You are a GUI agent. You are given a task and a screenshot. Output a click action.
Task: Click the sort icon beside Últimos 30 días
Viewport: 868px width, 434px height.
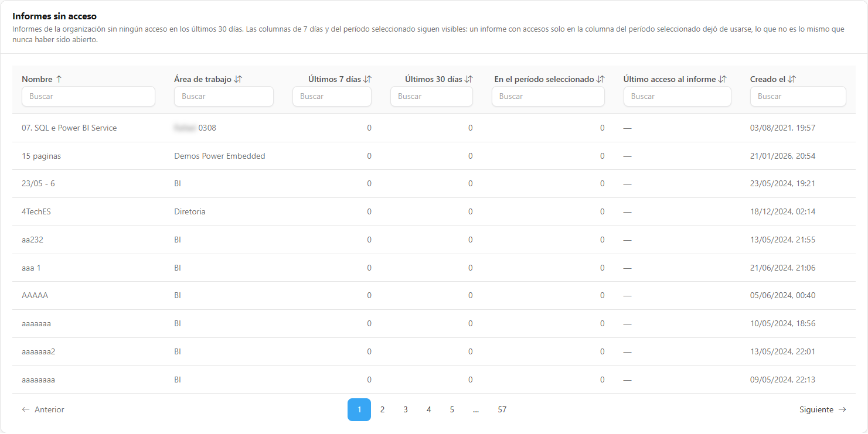[469, 79]
